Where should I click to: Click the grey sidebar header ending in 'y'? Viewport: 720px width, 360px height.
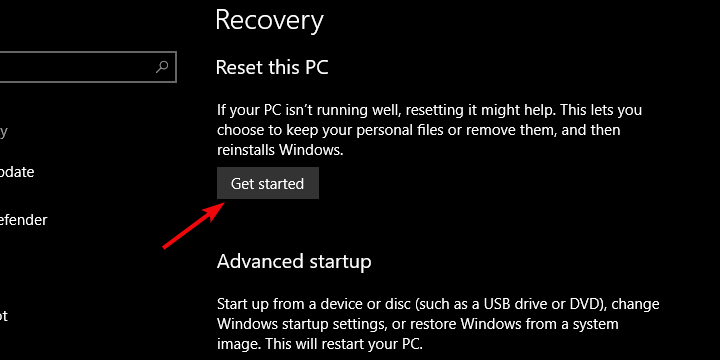[4, 132]
